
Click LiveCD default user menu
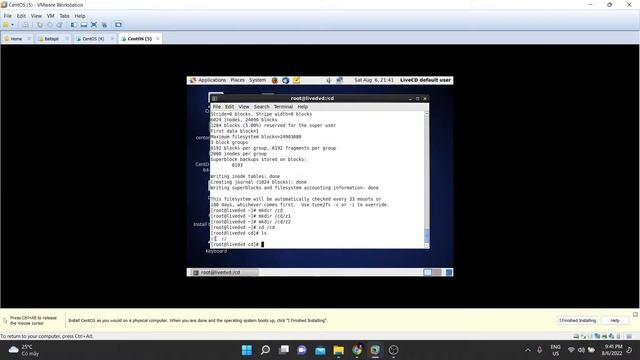point(425,80)
